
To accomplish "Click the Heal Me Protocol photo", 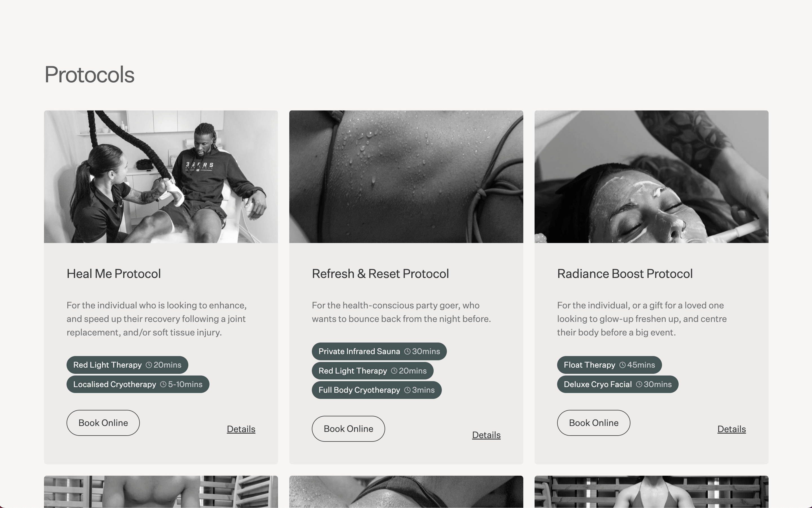I will coord(161,177).
